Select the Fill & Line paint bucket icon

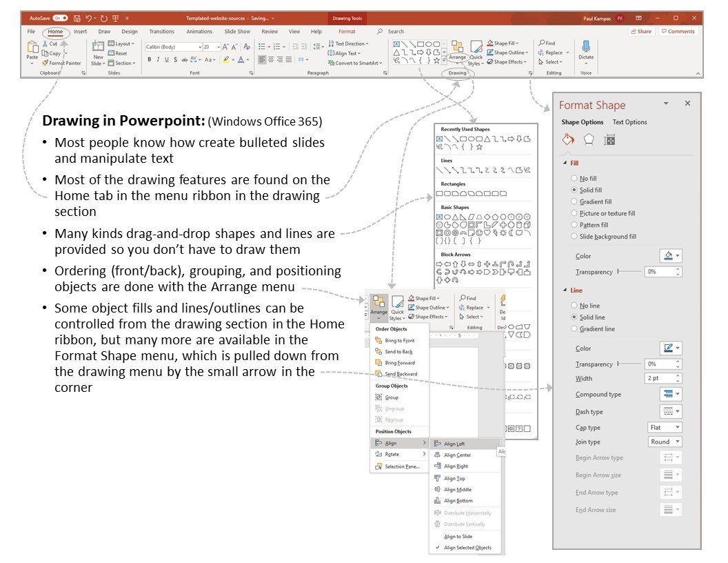click(x=568, y=139)
